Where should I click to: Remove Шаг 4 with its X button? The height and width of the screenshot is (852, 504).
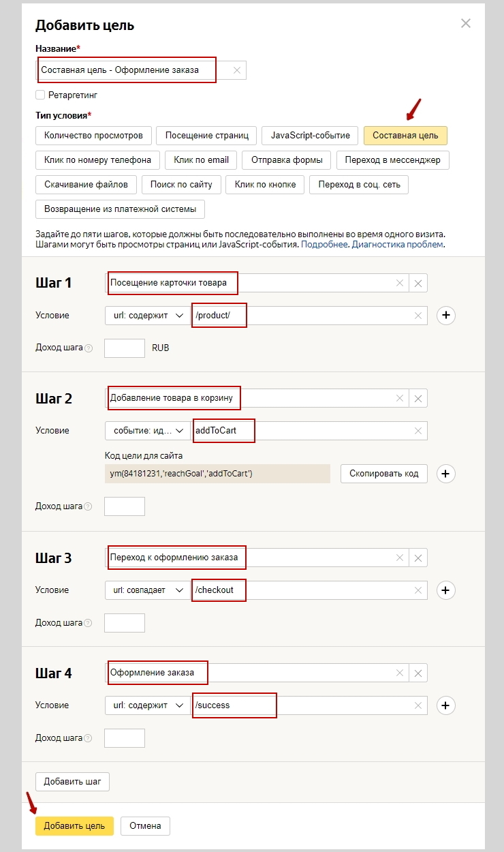pos(418,673)
